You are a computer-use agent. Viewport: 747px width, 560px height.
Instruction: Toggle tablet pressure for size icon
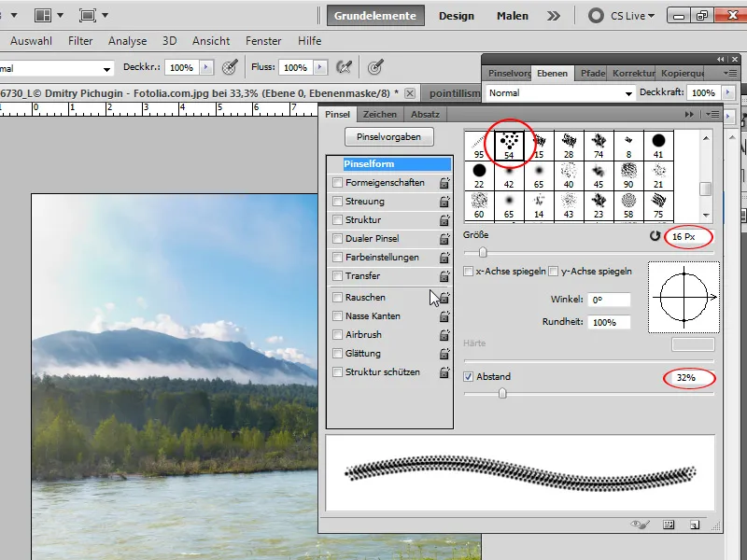pos(375,67)
